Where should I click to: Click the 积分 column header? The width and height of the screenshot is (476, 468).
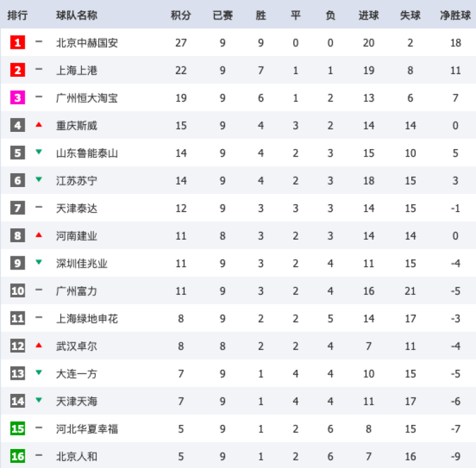[x=181, y=15]
